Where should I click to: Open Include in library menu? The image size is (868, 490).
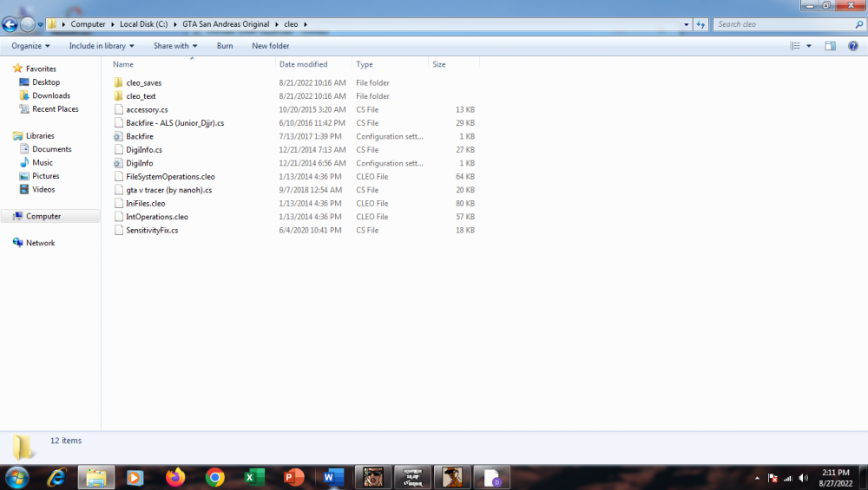[x=102, y=46]
